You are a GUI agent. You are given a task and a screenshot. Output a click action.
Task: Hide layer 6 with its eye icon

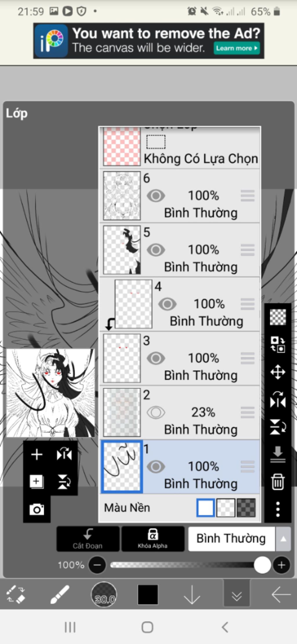tap(156, 196)
